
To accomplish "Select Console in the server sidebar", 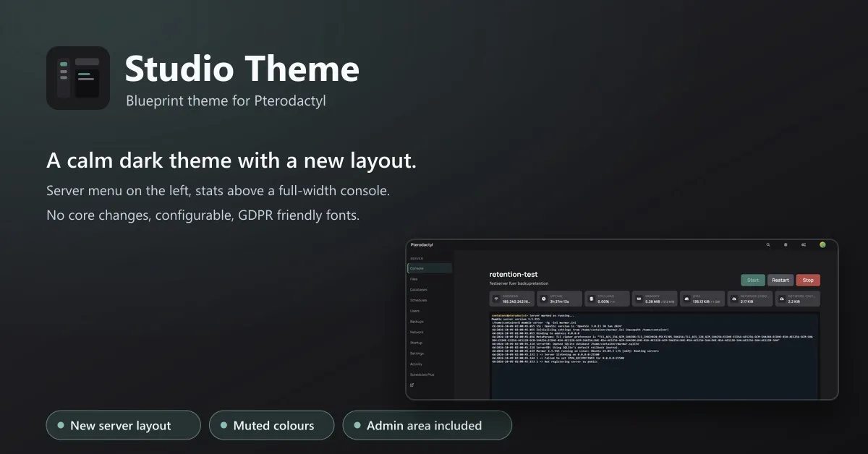I will [430, 268].
